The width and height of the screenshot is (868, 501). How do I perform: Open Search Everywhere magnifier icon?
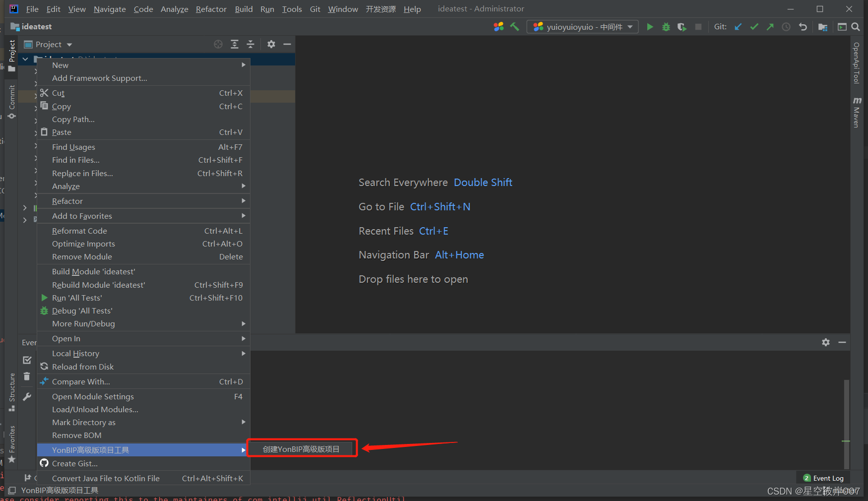856,27
